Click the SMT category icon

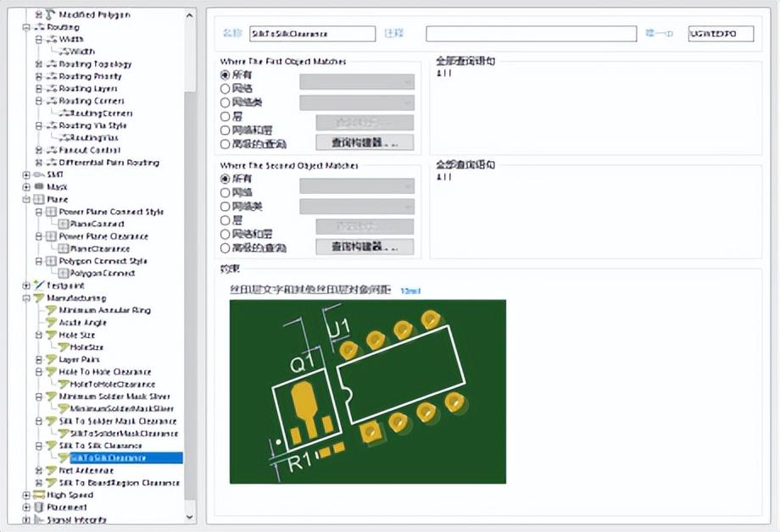[x=38, y=175]
